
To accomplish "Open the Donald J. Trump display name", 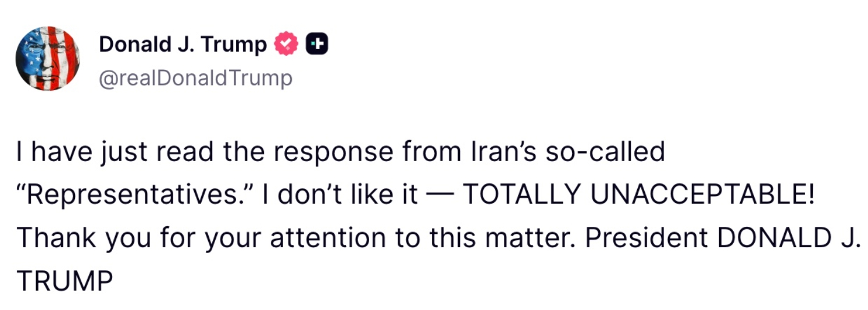I will click(x=183, y=44).
